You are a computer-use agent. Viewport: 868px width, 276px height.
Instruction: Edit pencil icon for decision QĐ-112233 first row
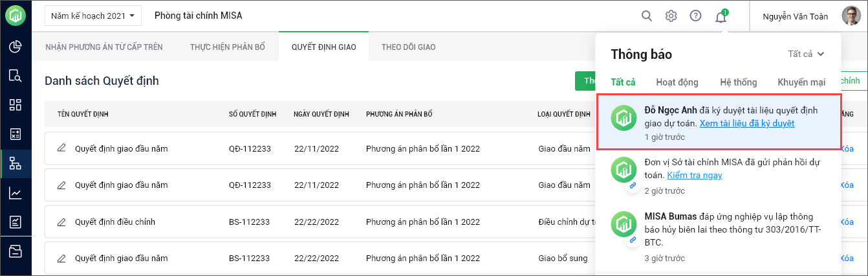pos(61,148)
